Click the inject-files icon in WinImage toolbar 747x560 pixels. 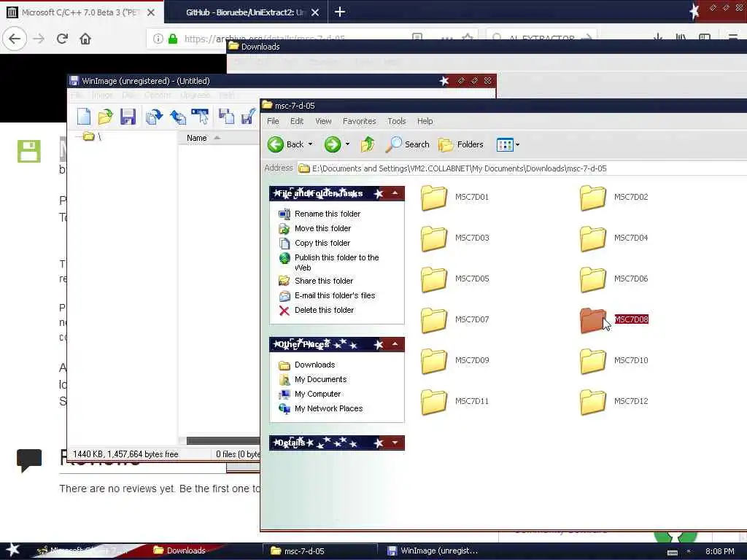[226, 117]
